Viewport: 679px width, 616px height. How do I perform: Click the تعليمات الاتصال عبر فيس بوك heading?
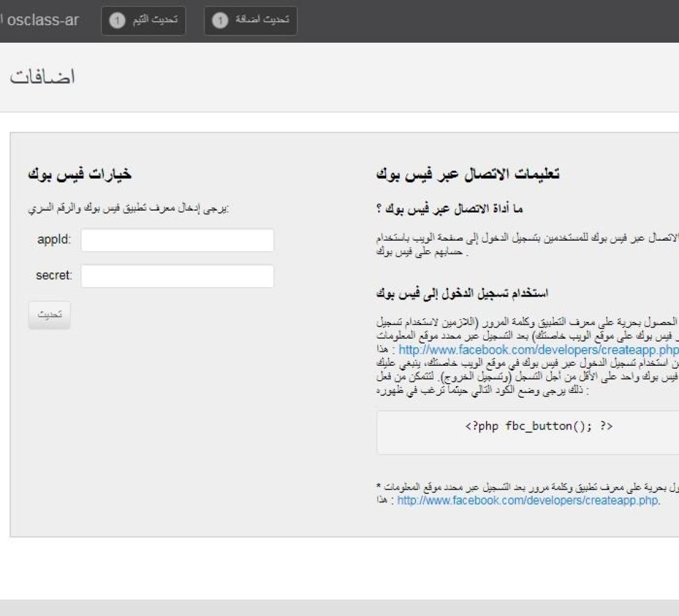468,174
